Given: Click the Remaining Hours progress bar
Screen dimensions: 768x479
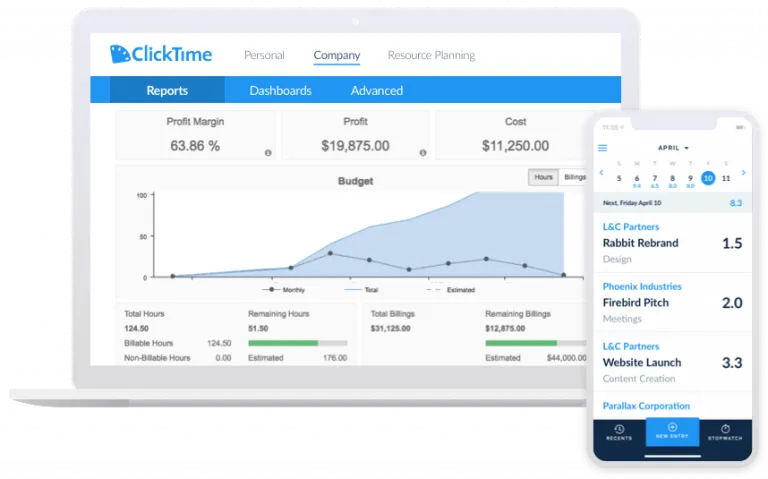Looking at the screenshot, I should [x=298, y=343].
